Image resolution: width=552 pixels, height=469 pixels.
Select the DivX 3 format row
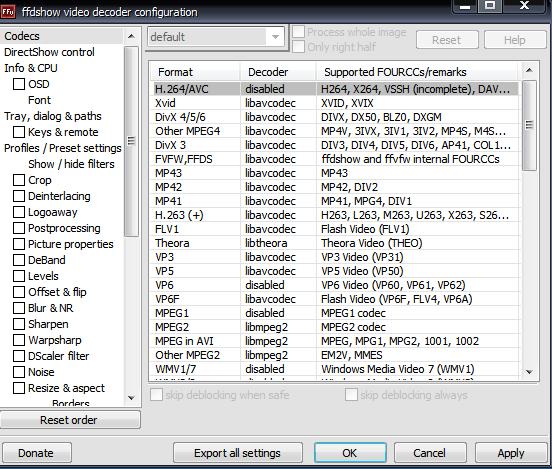point(335,145)
